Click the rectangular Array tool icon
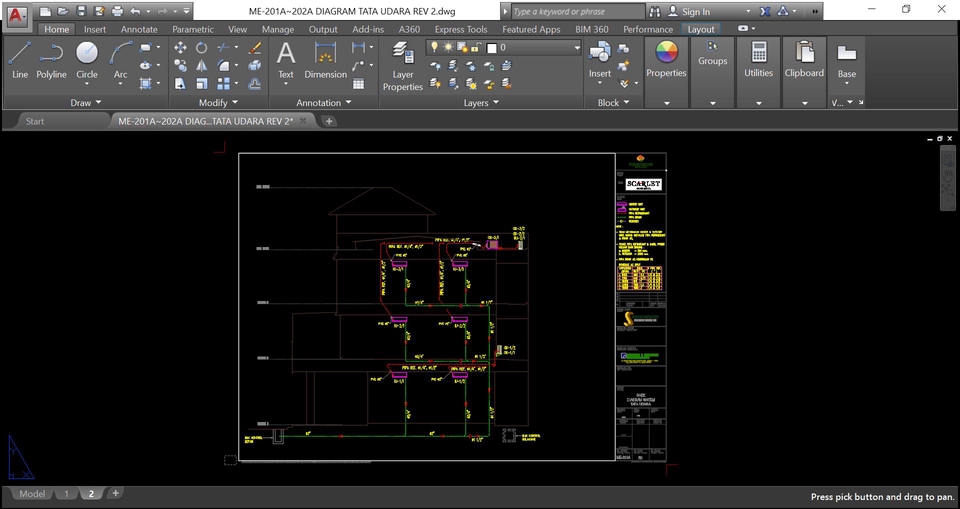The width and height of the screenshot is (960, 509). coord(223,83)
